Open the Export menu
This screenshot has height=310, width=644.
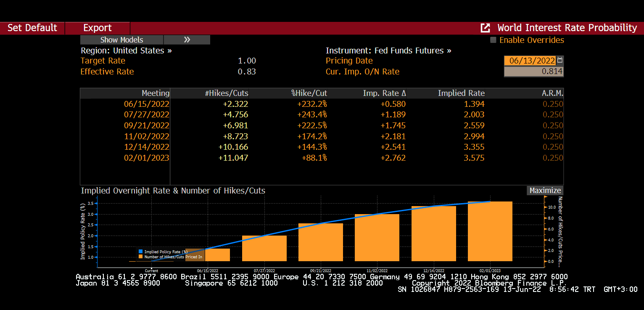pyautogui.click(x=98, y=28)
